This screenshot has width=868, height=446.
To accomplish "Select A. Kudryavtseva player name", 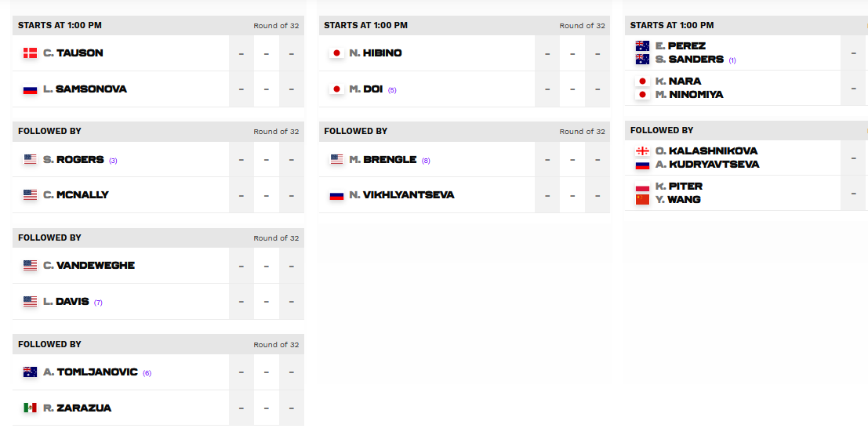I will coord(707,165).
